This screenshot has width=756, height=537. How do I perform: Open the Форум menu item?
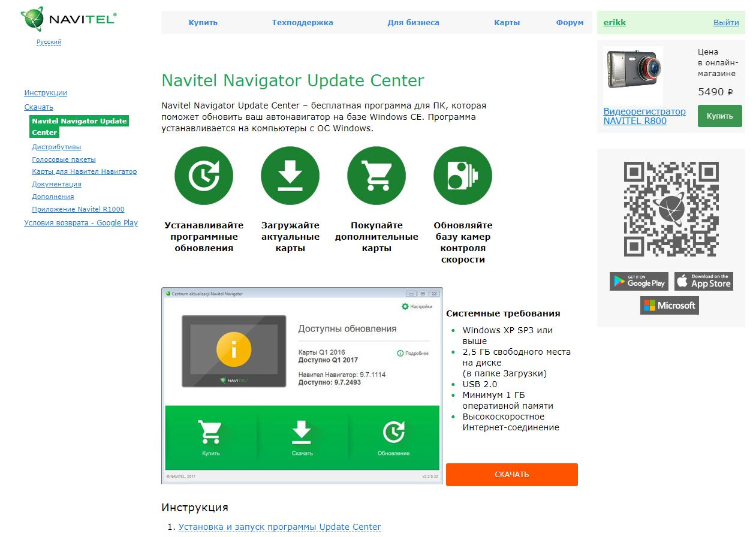point(570,22)
